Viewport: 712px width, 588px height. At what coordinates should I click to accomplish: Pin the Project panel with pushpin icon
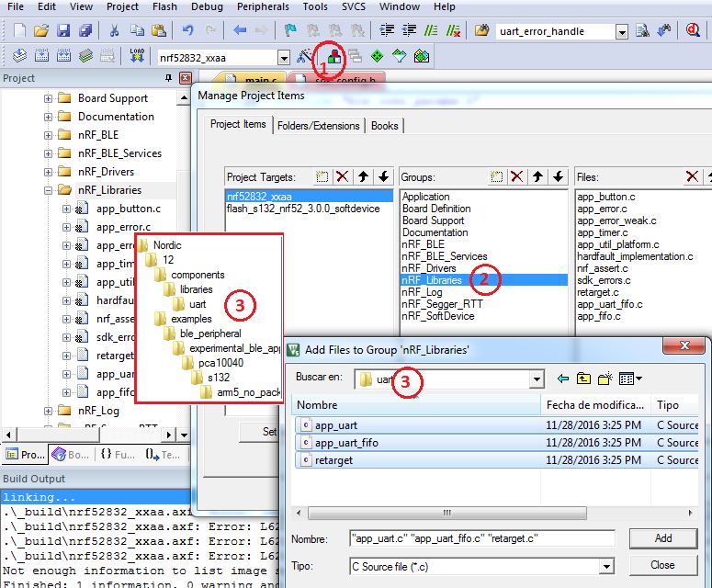point(168,78)
